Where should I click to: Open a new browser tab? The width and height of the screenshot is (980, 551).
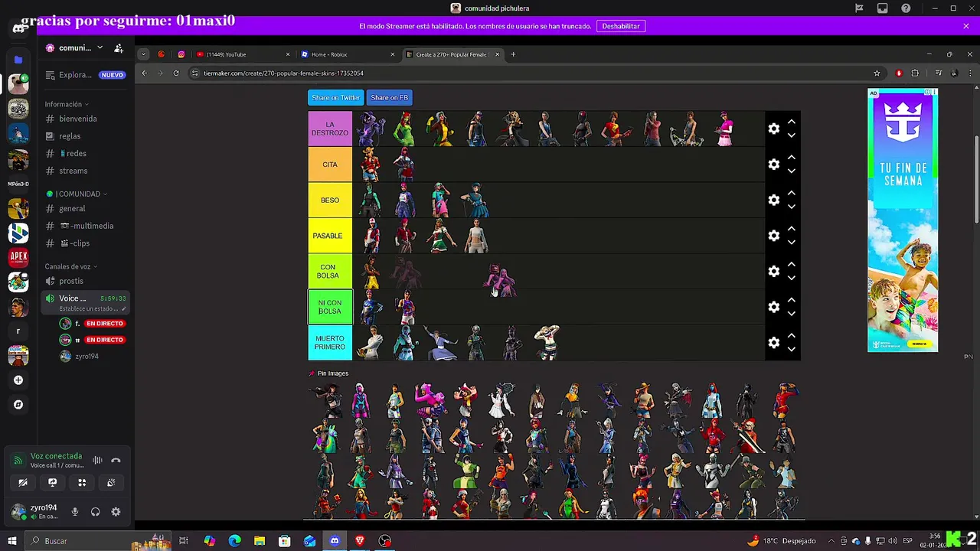click(513, 54)
